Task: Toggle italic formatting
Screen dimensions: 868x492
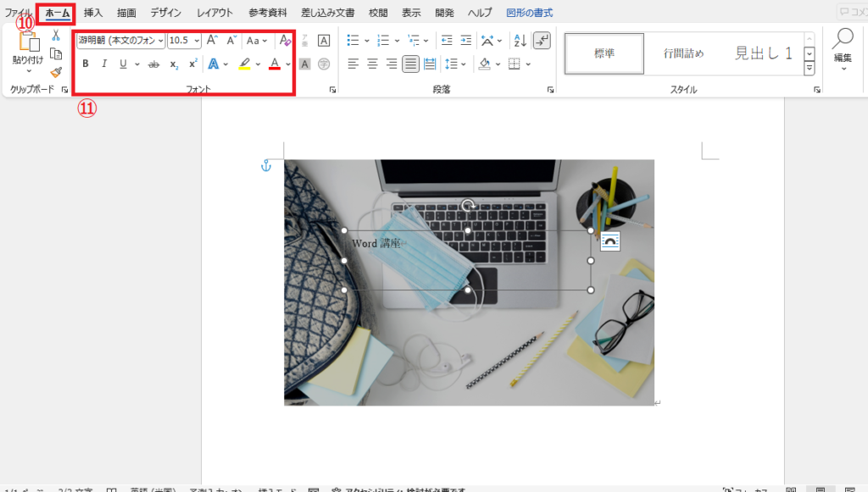Action: click(x=104, y=64)
